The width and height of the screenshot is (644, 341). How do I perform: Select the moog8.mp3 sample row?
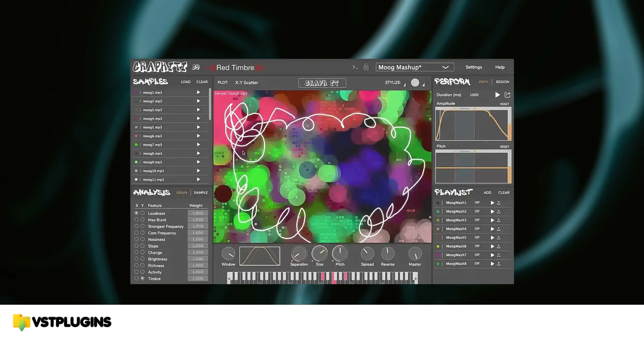click(x=171, y=153)
